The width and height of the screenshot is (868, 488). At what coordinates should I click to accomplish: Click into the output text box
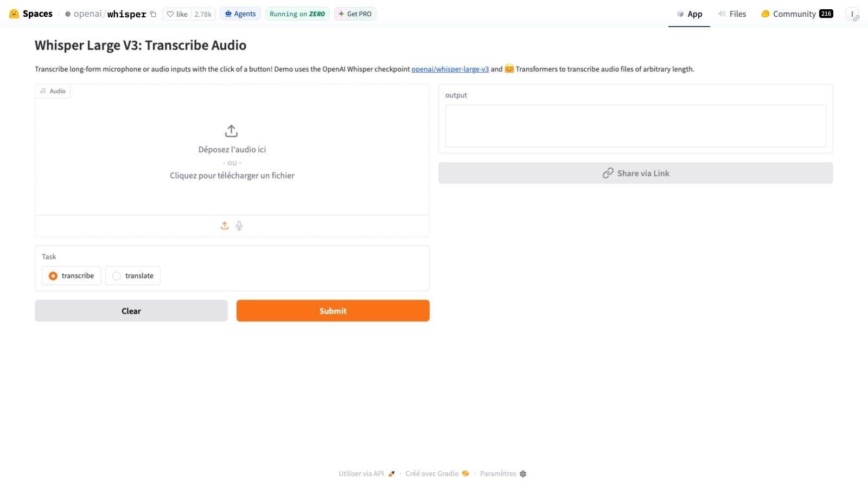pyautogui.click(x=636, y=126)
